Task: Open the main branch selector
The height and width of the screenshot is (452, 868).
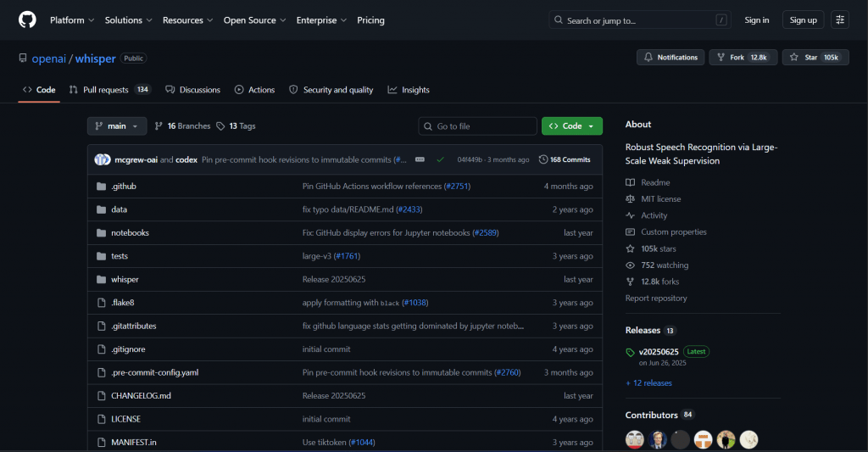Action: tap(117, 126)
